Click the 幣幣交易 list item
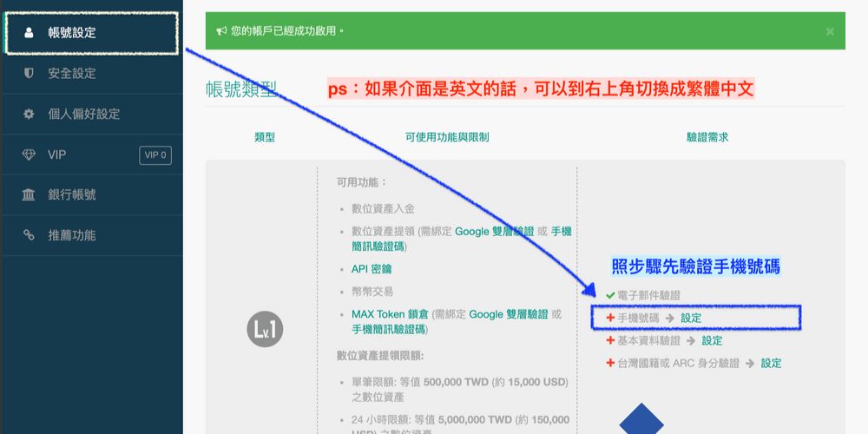868x434 pixels. click(x=372, y=292)
